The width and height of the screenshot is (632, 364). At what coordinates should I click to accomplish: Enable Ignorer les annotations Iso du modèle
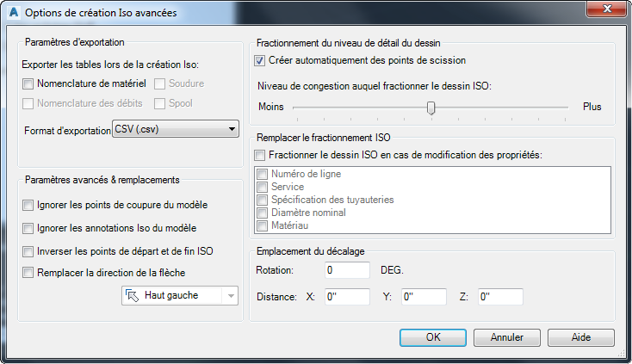[x=28, y=228]
